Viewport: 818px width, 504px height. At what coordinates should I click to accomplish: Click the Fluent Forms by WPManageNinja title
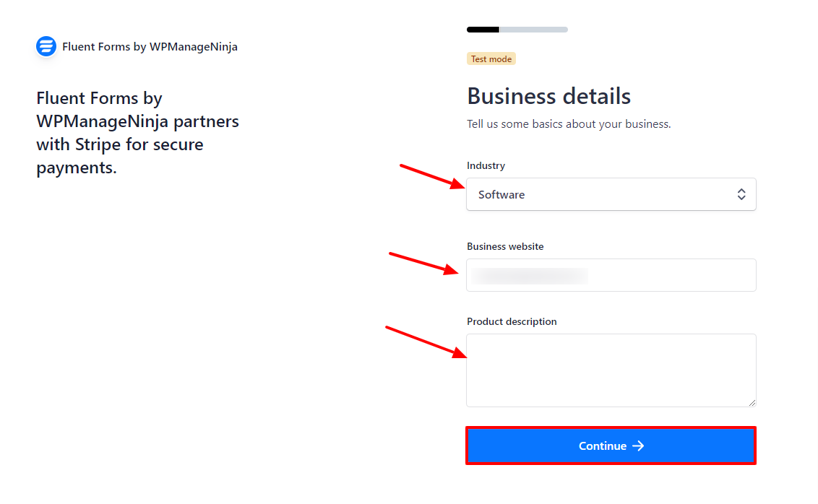[x=150, y=46]
